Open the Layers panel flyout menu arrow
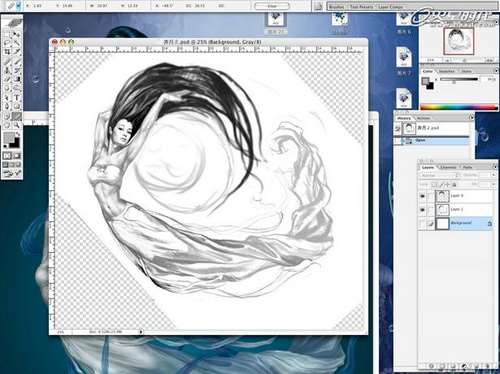The height and width of the screenshot is (374, 500). pos(495,167)
